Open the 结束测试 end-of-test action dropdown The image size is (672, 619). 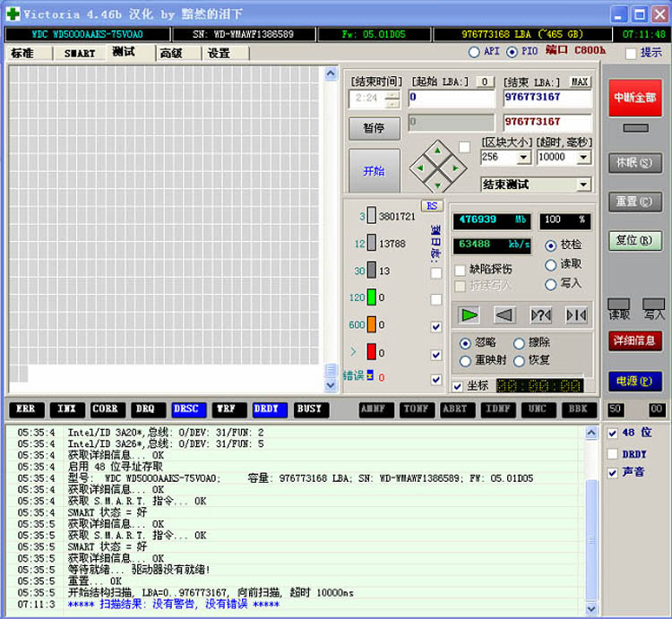(583, 185)
